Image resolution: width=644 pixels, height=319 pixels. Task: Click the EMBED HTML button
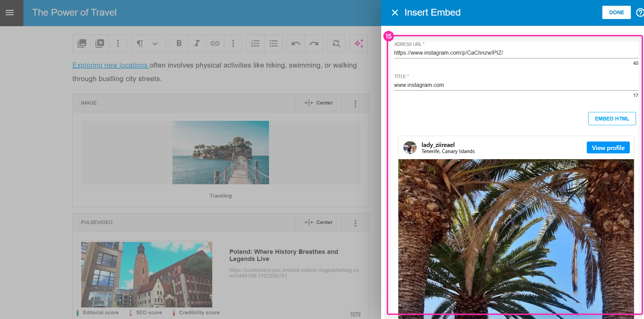612,118
